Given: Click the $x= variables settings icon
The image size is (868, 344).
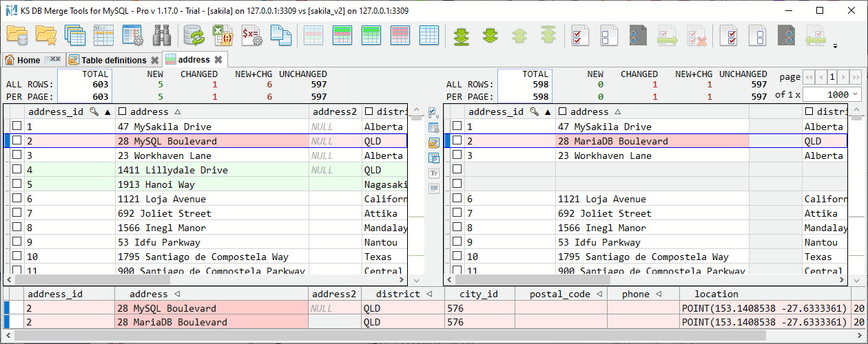Looking at the screenshot, I should [x=251, y=35].
